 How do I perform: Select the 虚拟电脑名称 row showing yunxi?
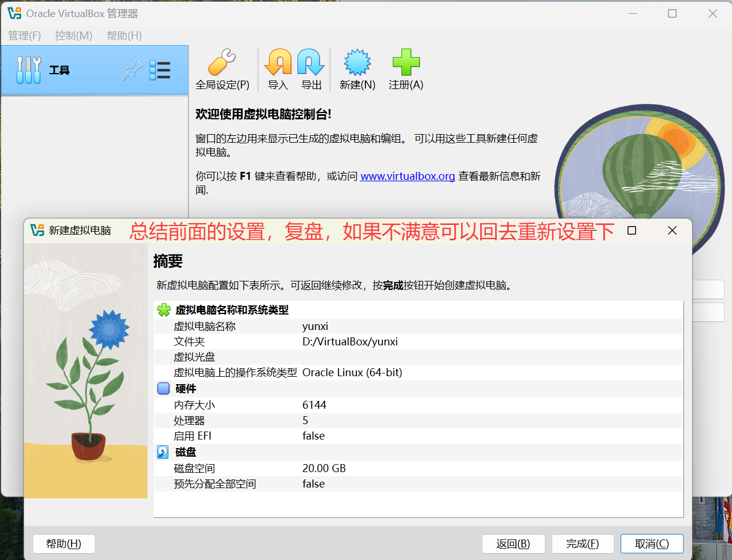419,326
